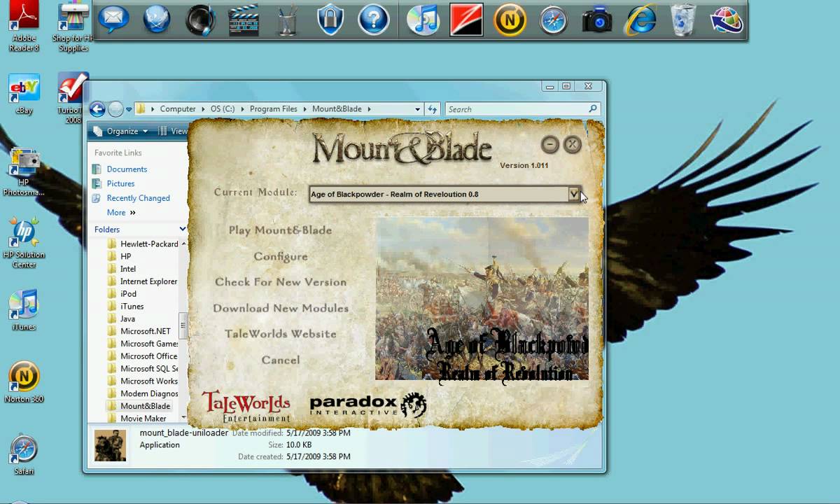Screen dimensions: 840x504
Task: Select Java folder in tree
Action: 127,319
